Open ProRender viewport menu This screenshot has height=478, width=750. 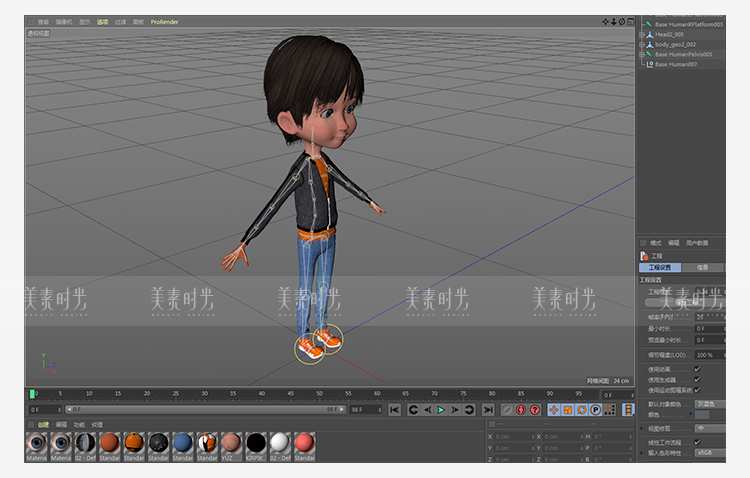click(x=165, y=22)
